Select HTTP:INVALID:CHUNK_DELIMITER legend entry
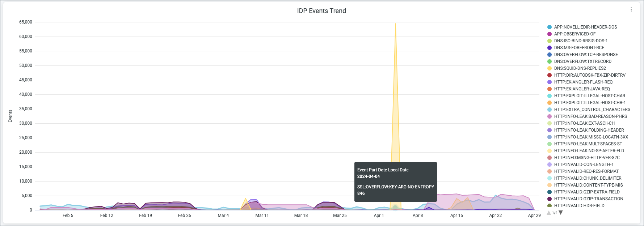This screenshot has height=226, width=644. point(584,178)
